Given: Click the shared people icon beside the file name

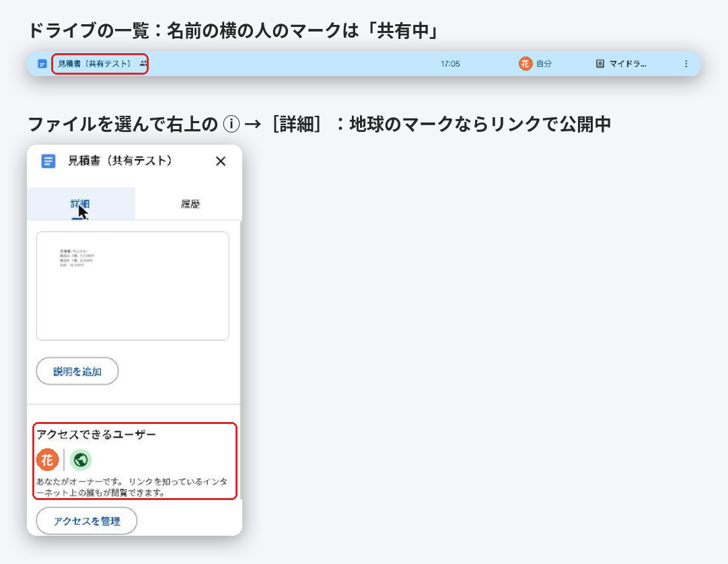Looking at the screenshot, I should click(143, 63).
